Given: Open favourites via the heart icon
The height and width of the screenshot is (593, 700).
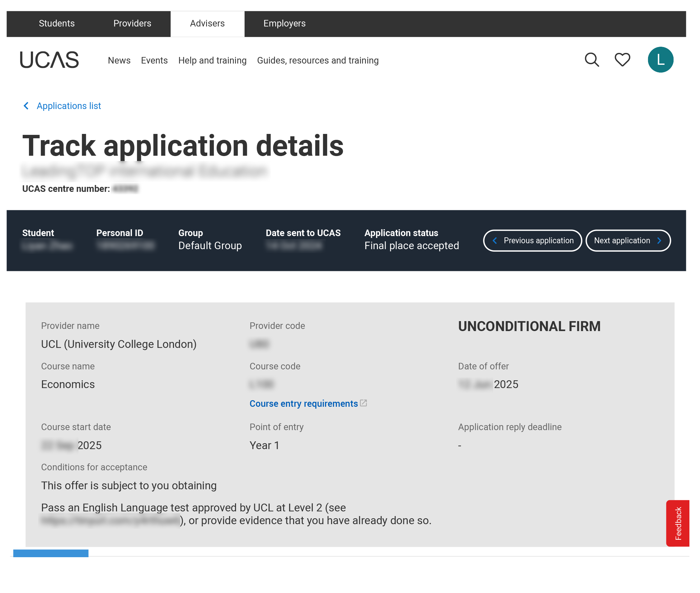Looking at the screenshot, I should point(622,60).
